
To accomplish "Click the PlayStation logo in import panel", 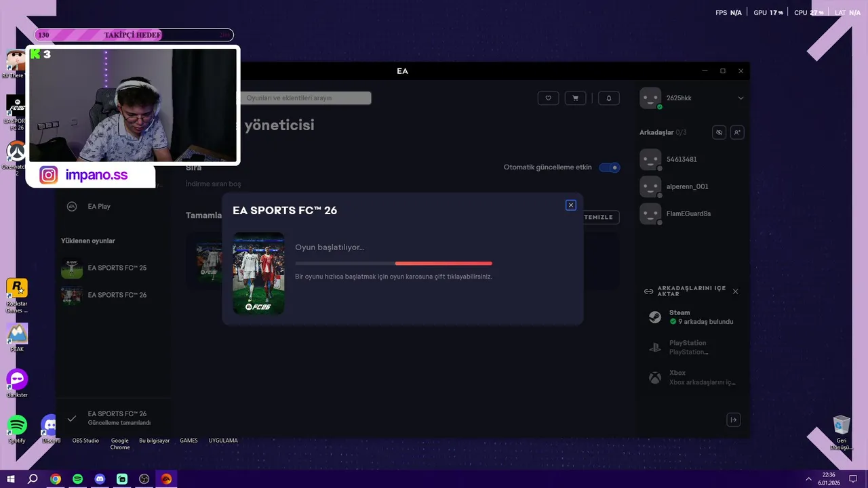I will [654, 347].
